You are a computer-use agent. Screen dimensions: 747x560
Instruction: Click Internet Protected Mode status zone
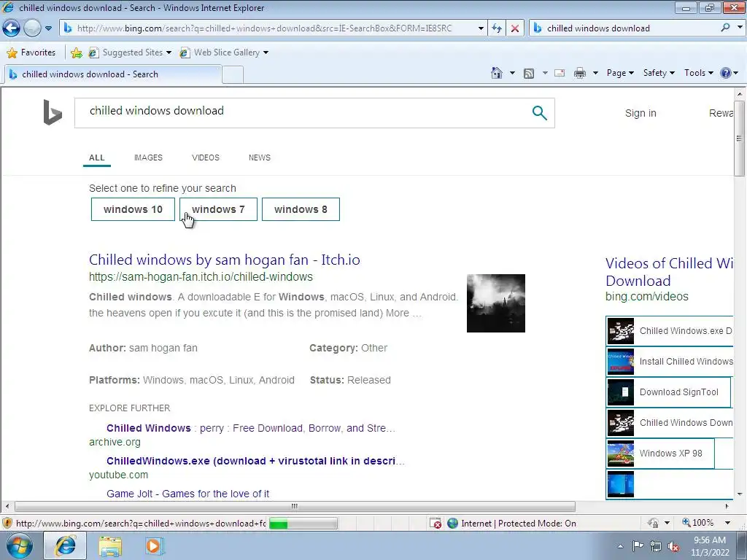(512, 524)
